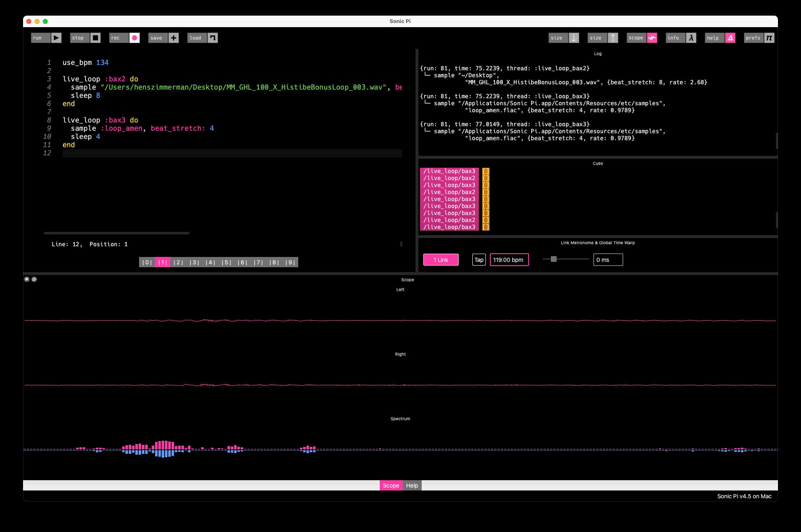Load a file via the arrow icon
Image resolution: width=801 pixels, height=532 pixels.
click(213, 38)
